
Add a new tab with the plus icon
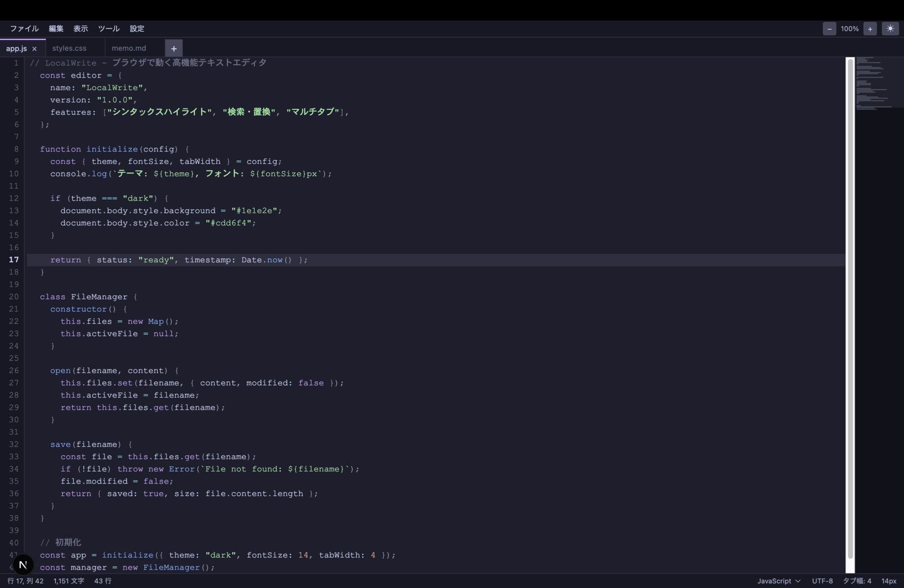[x=174, y=48]
